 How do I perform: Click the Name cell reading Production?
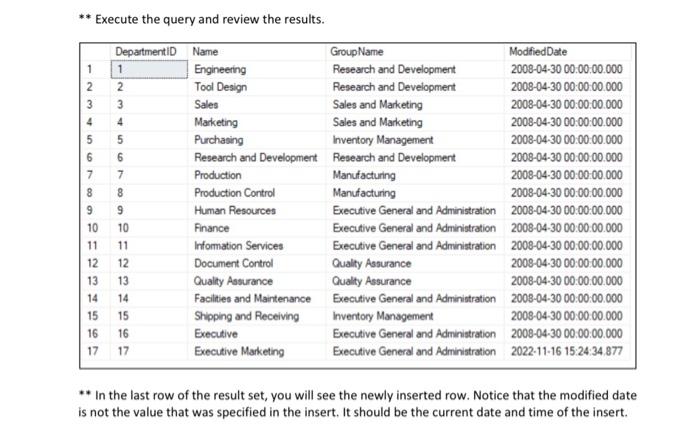(x=257, y=175)
